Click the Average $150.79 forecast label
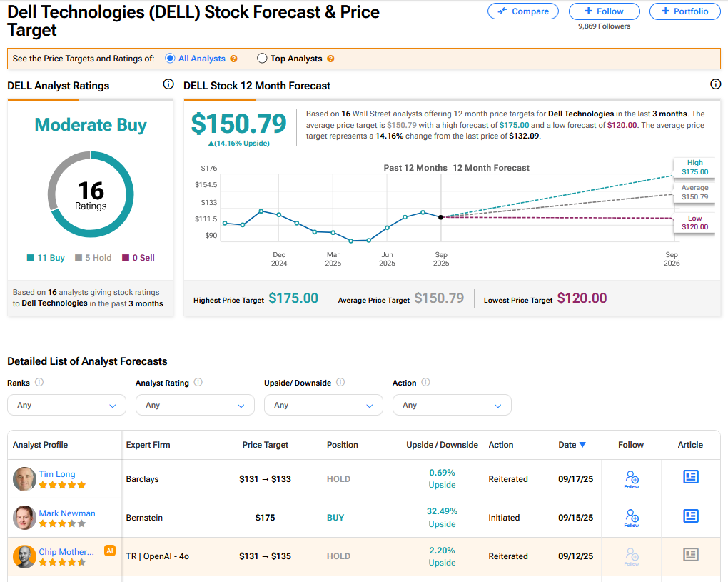728x582 pixels. tap(694, 192)
